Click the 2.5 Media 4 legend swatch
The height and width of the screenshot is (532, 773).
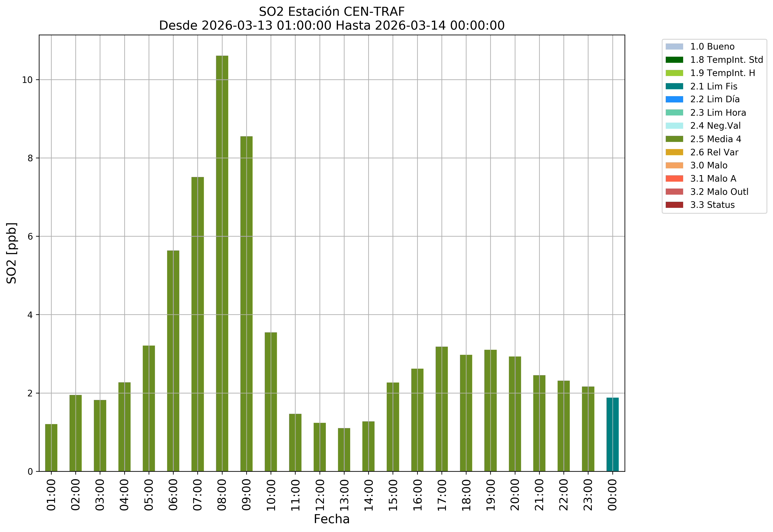[674, 139]
